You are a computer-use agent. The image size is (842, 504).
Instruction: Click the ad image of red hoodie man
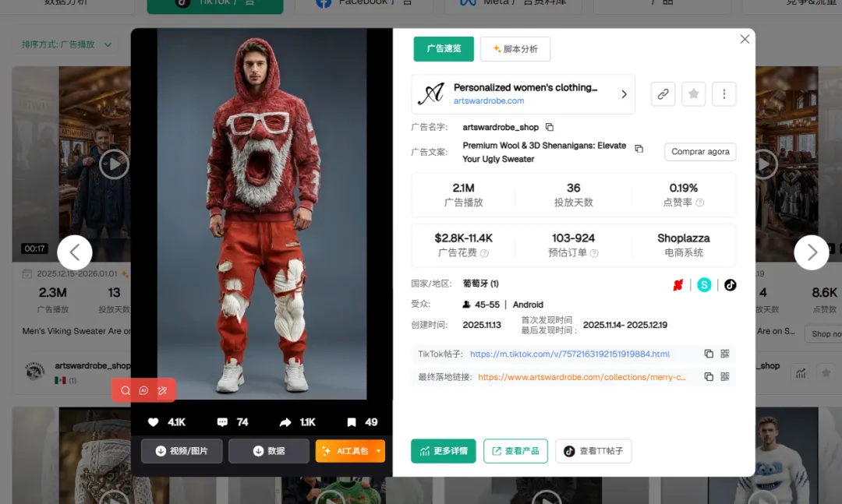click(x=261, y=213)
